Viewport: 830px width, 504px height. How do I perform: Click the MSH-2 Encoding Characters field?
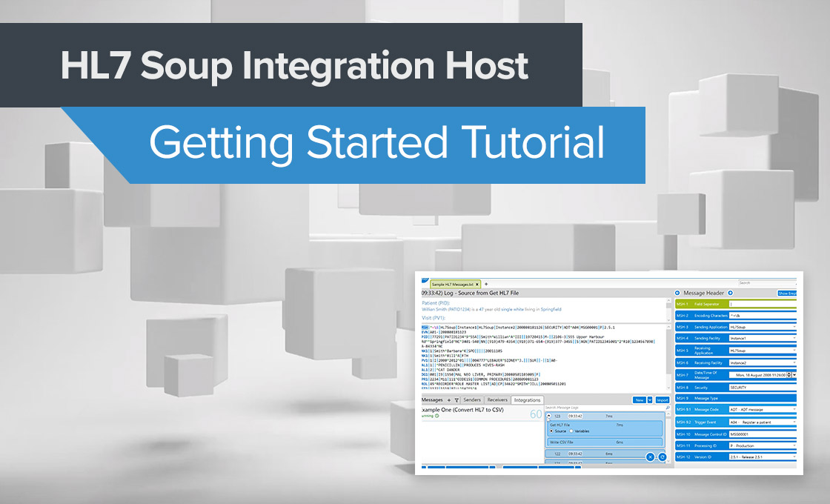pyautogui.click(x=763, y=316)
